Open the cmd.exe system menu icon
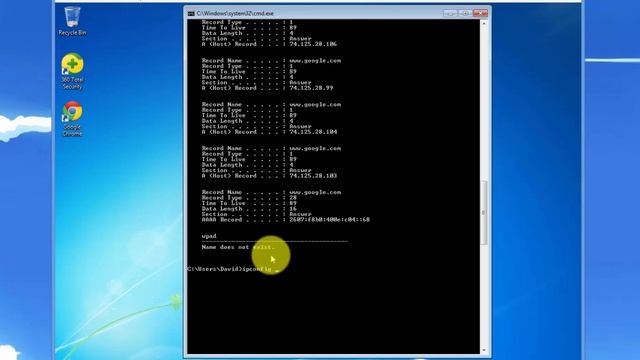 point(191,13)
